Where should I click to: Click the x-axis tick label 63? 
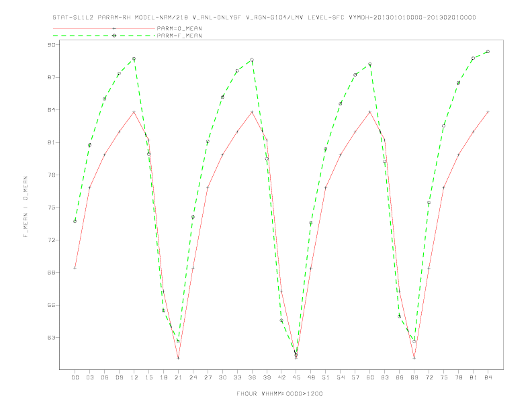coord(385,377)
